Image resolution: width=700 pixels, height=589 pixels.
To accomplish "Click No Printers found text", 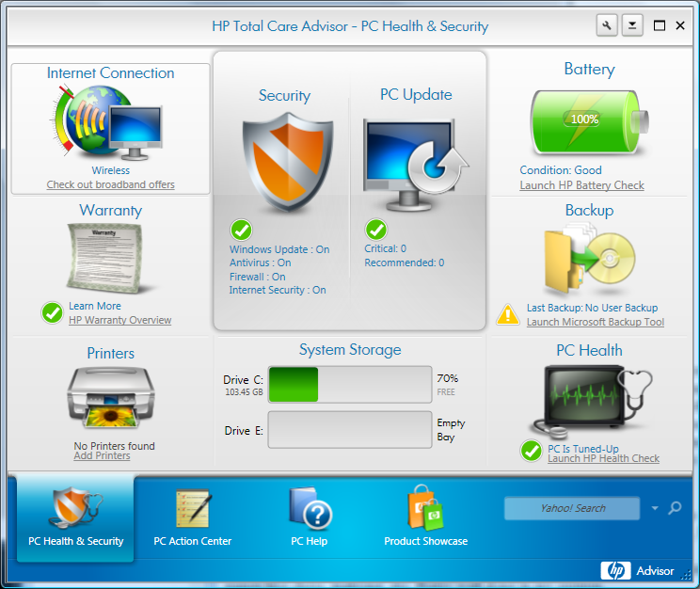I will 114,446.
